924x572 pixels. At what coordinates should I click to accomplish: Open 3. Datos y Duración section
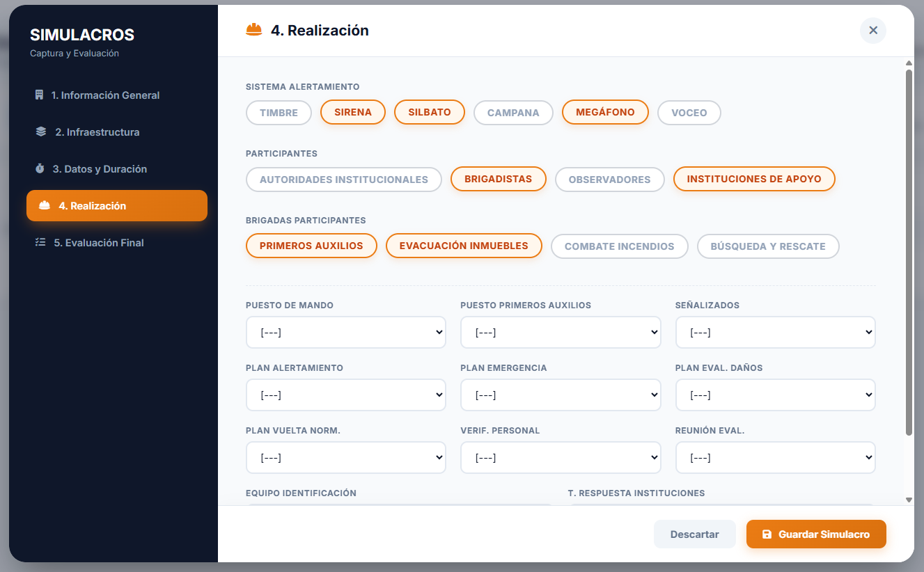117,169
